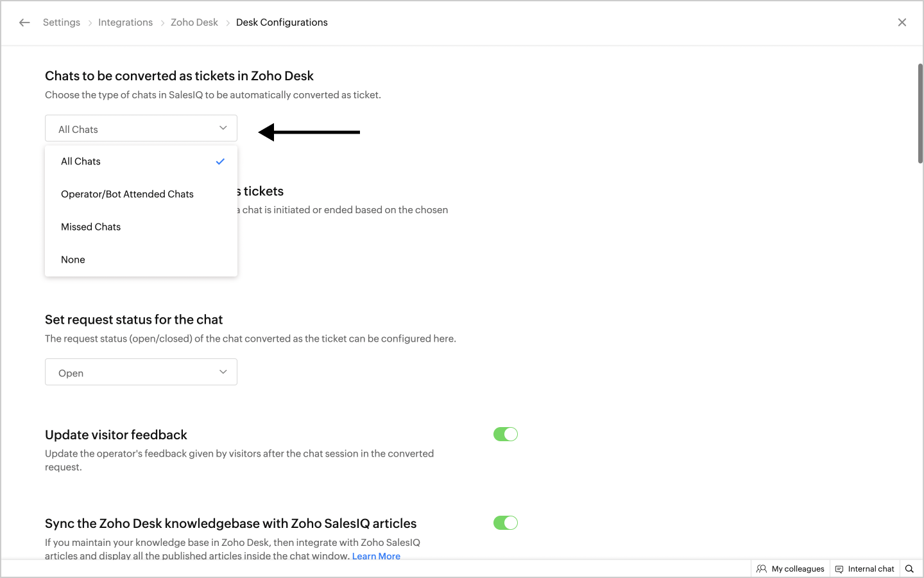Image resolution: width=924 pixels, height=578 pixels.
Task: Select All Chats option in list
Action: 81,162
